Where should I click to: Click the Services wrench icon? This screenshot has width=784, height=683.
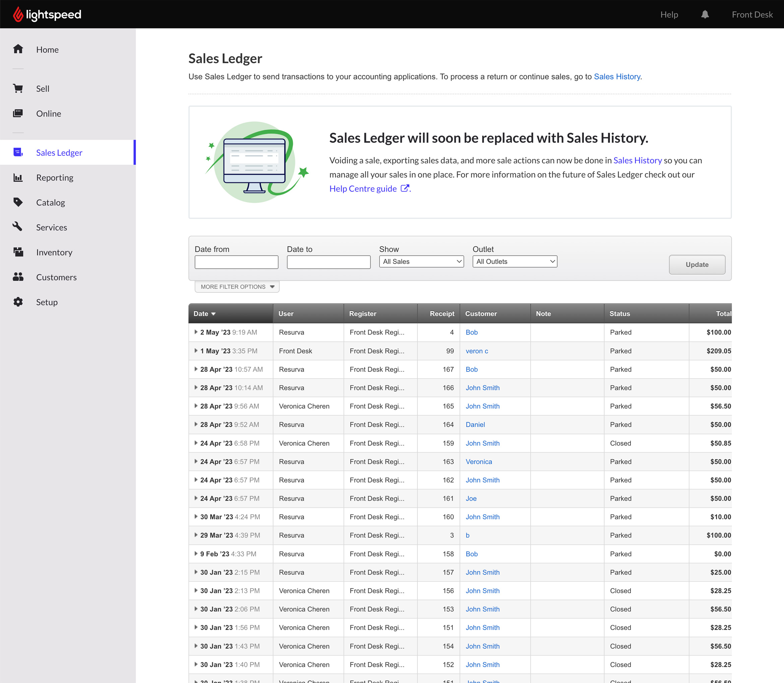pos(18,227)
